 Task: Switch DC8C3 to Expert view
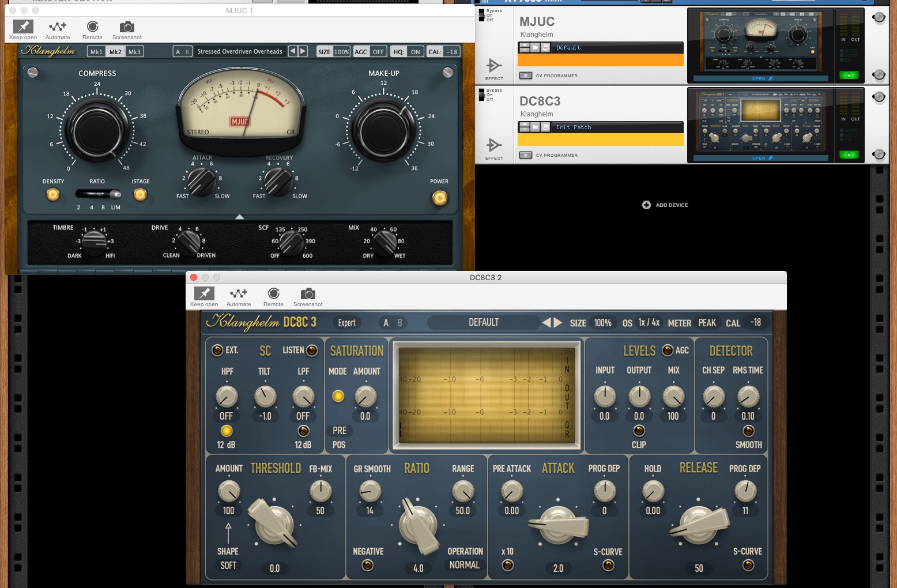click(346, 323)
